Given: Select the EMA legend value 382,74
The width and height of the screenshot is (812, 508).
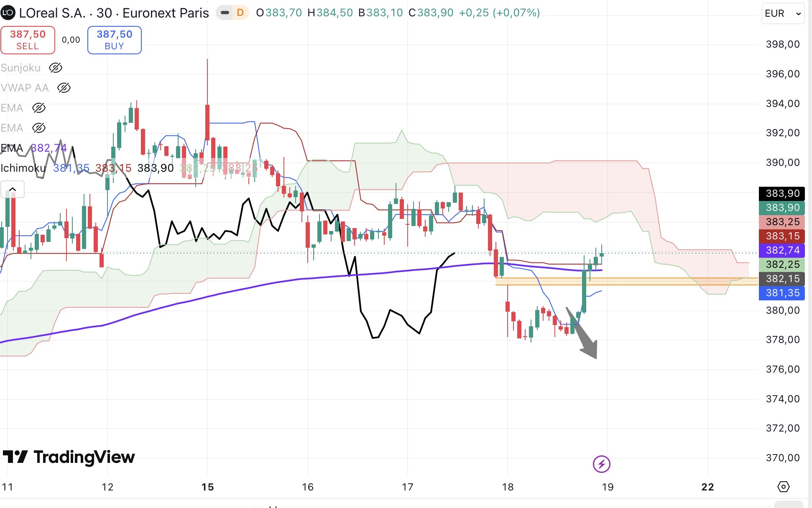Looking at the screenshot, I should 49,148.
